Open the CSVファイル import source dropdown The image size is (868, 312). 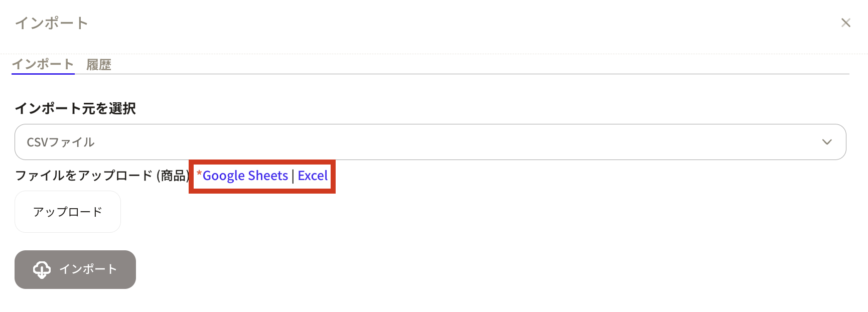[x=430, y=142]
